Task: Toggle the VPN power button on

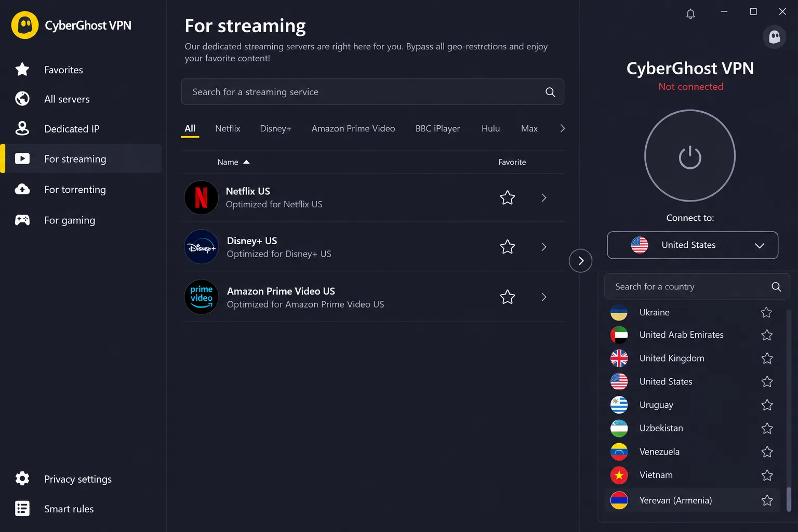Action: tap(690, 155)
